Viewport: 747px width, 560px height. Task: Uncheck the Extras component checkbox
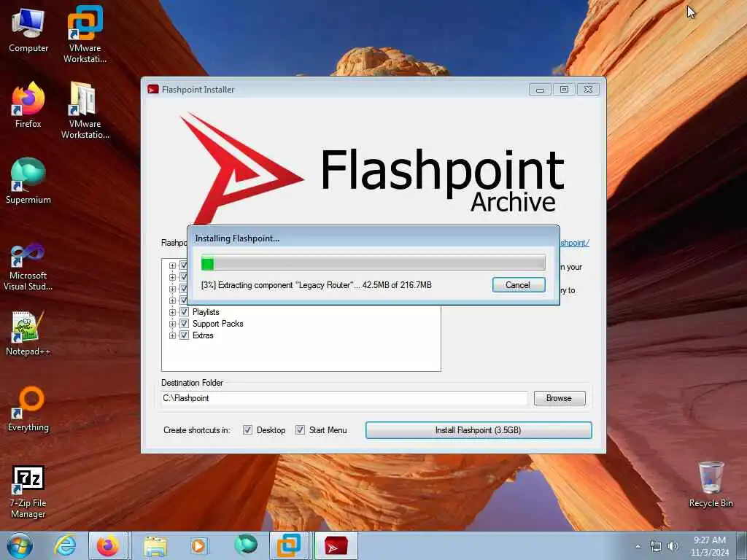[x=185, y=335]
